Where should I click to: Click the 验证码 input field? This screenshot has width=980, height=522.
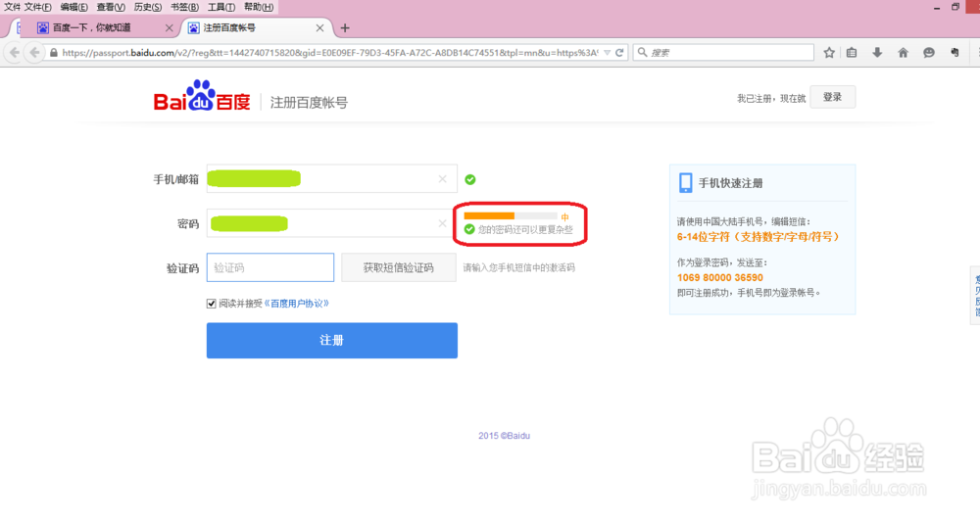point(270,267)
